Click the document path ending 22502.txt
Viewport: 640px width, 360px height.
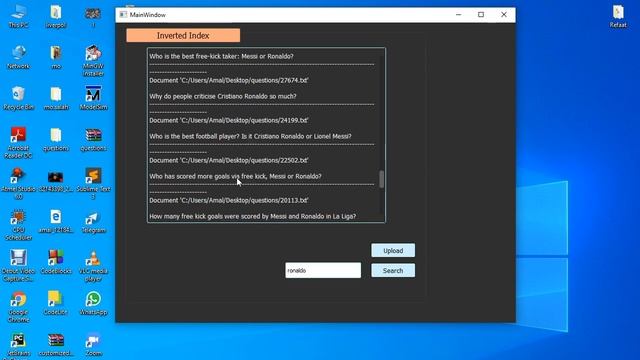[x=229, y=160]
